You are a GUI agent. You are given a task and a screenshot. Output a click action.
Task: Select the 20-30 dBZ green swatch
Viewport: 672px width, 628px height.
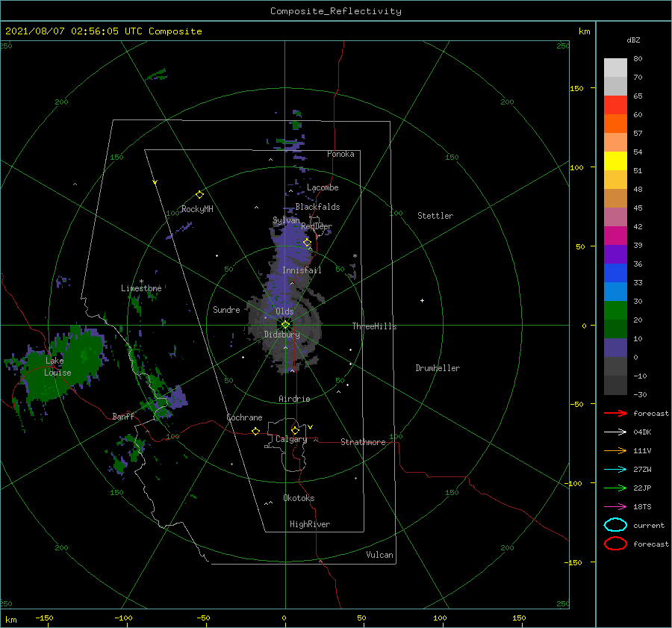point(615,310)
